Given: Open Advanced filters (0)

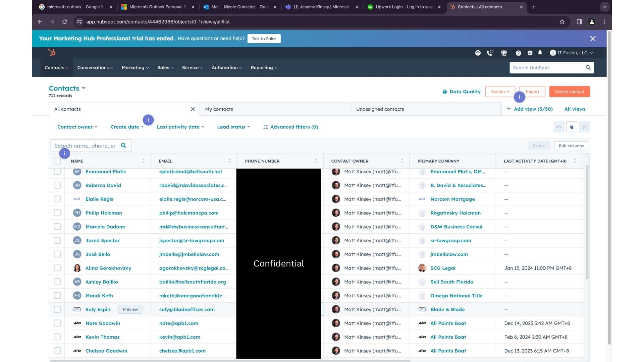Looking at the screenshot, I should pos(290,127).
